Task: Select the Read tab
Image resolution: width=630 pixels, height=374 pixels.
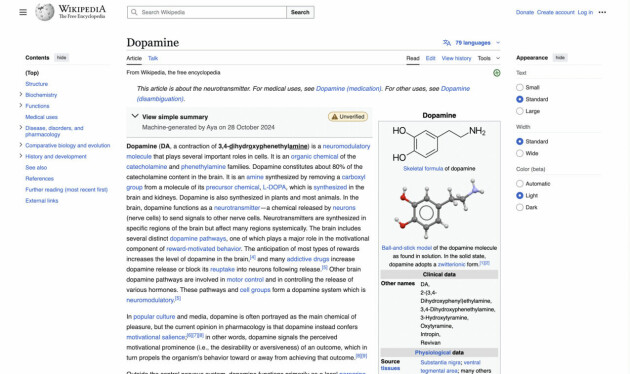Action: (413, 58)
